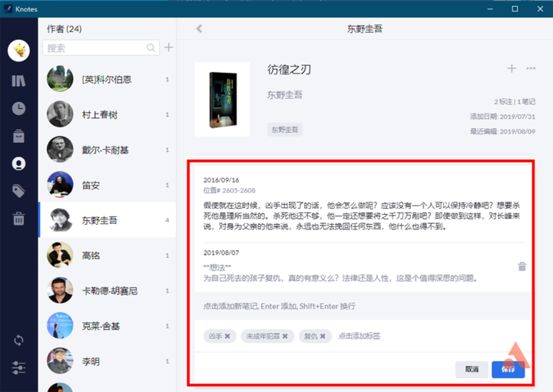Delete the 2019/08/07 note with trash icon
The height and width of the screenshot is (392, 553).
[x=522, y=267]
